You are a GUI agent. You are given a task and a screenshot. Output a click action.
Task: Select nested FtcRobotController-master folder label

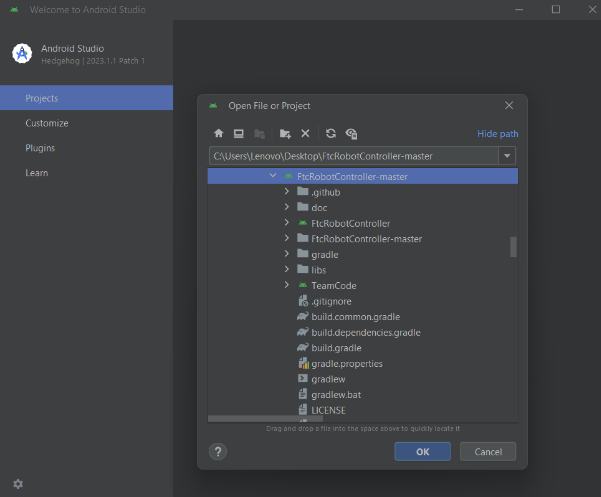click(x=366, y=239)
